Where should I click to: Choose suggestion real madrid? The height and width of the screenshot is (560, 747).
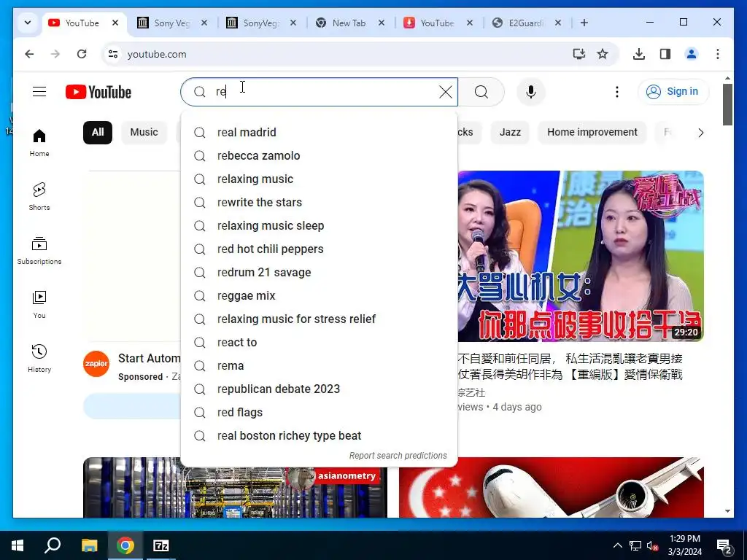click(320, 133)
